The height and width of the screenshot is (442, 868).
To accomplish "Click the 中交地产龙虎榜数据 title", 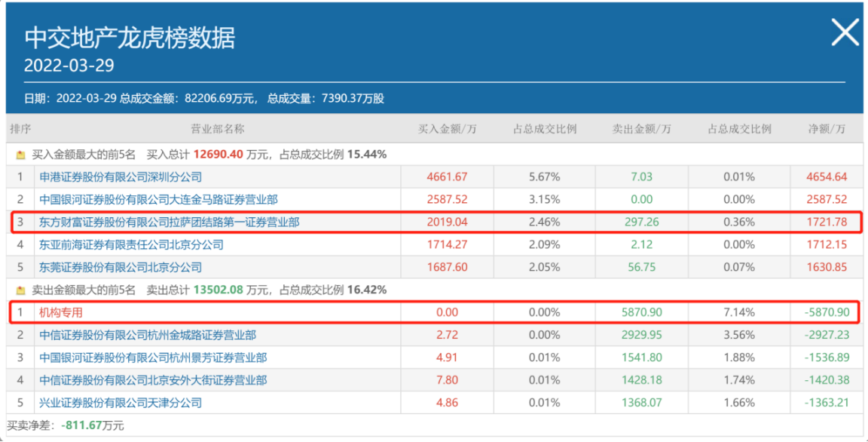I will pyautogui.click(x=130, y=36).
